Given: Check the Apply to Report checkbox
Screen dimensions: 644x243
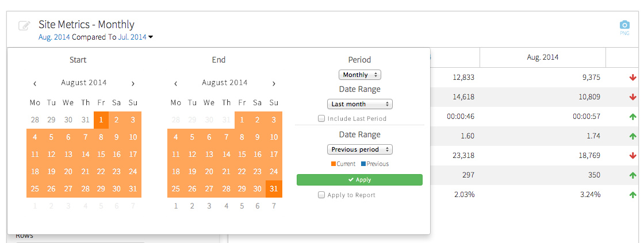Looking at the screenshot, I should click(x=321, y=195).
